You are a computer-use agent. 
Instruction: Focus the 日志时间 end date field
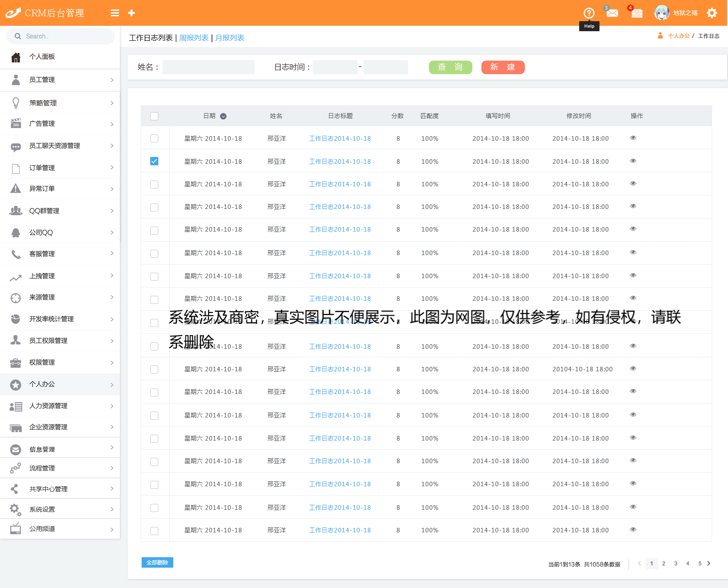[x=385, y=67]
